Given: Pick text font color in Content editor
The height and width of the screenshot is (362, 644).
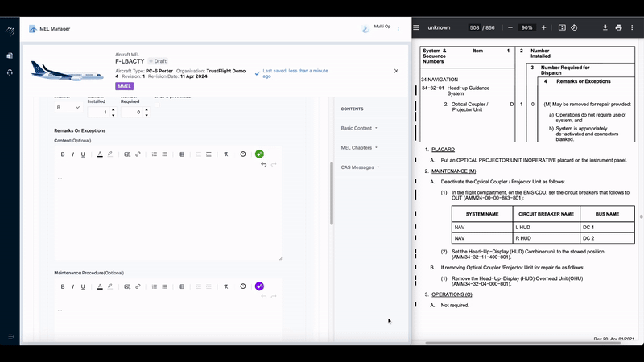Looking at the screenshot, I should click(100, 154).
